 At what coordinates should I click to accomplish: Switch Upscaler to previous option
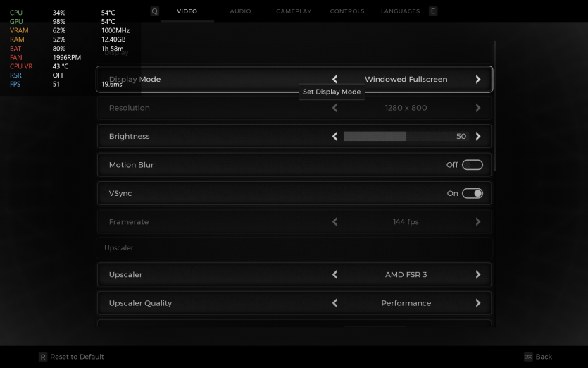[334, 275]
